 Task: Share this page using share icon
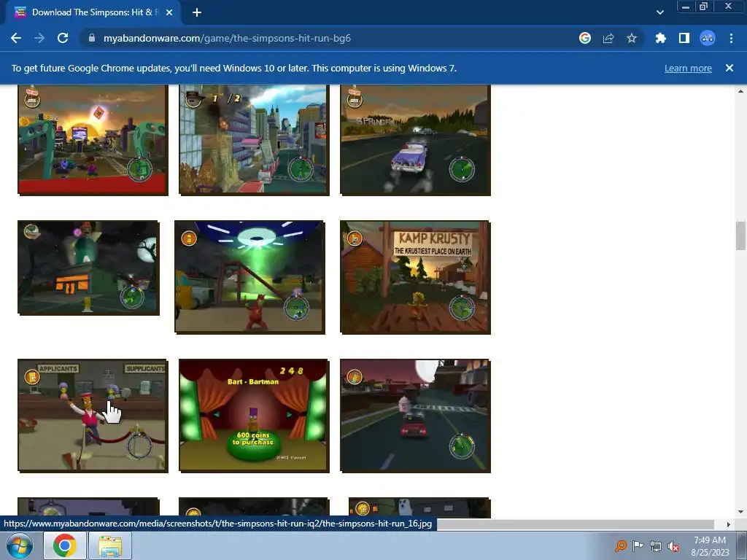coord(608,38)
